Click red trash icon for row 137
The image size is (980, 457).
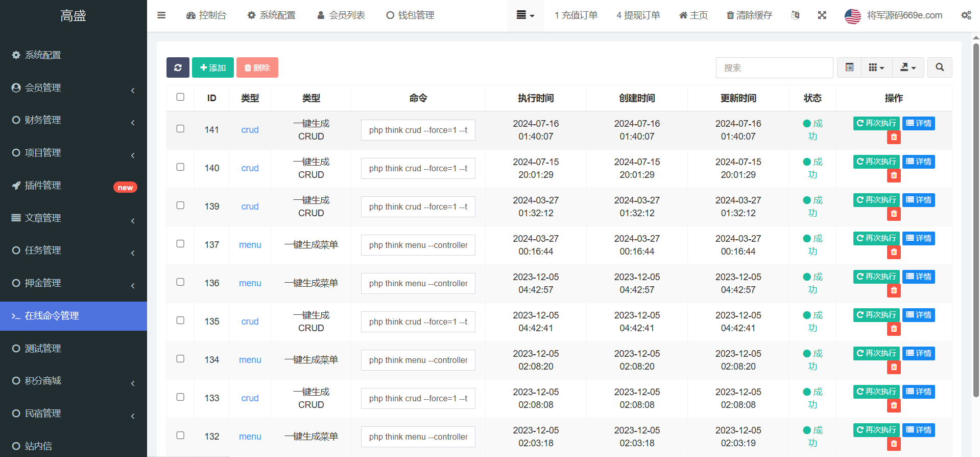pos(894,252)
